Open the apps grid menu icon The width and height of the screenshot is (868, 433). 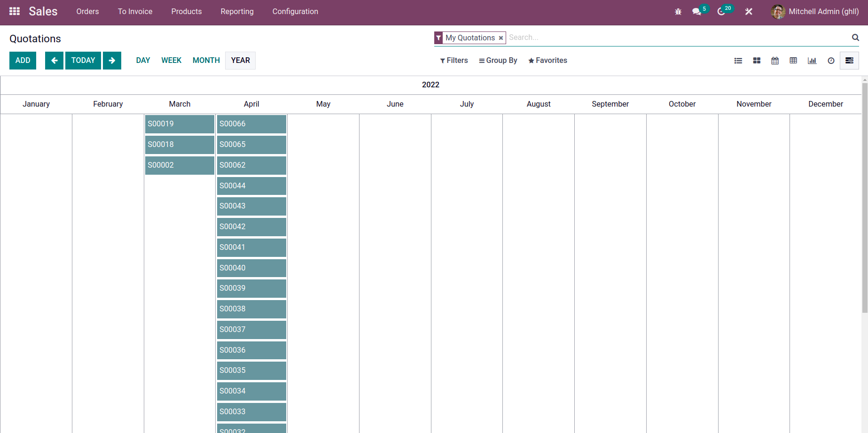[x=15, y=11]
